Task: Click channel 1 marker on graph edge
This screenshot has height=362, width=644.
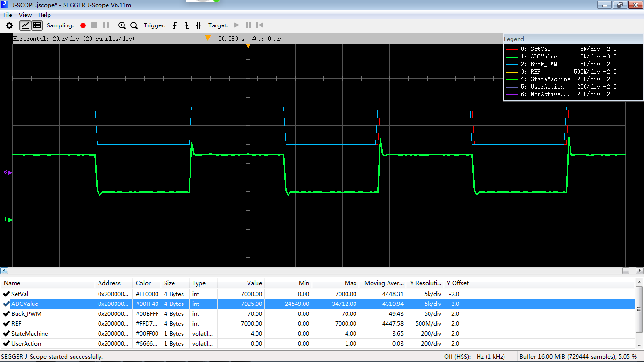Action: [x=8, y=220]
